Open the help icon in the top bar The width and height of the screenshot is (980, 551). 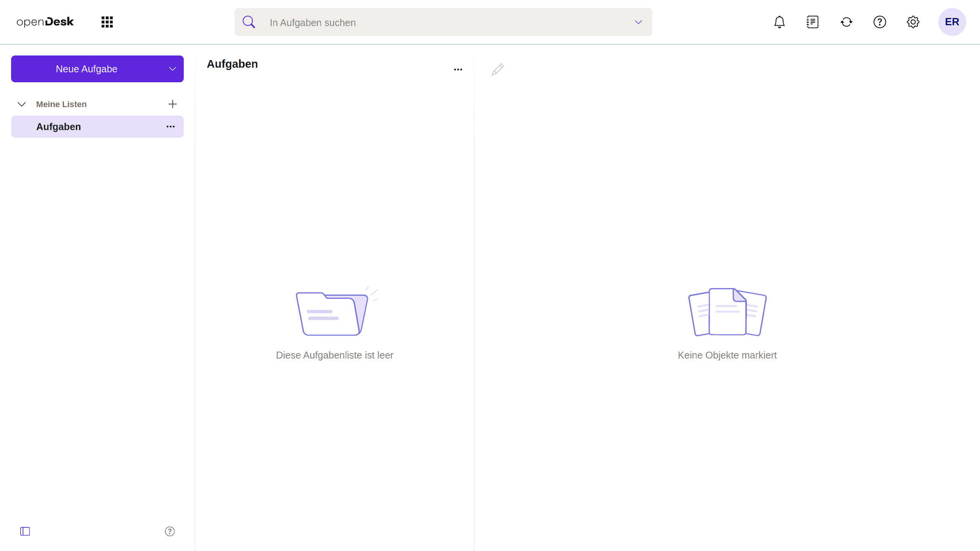(880, 22)
